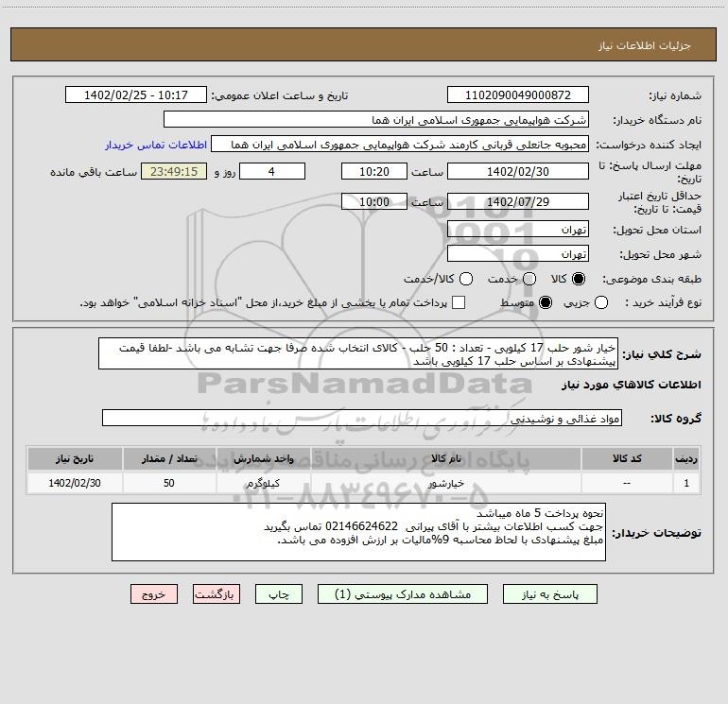Open the اطلاعات تماس خریدار link
This screenshot has height=704, width=728.
click(x=156, y=145)
